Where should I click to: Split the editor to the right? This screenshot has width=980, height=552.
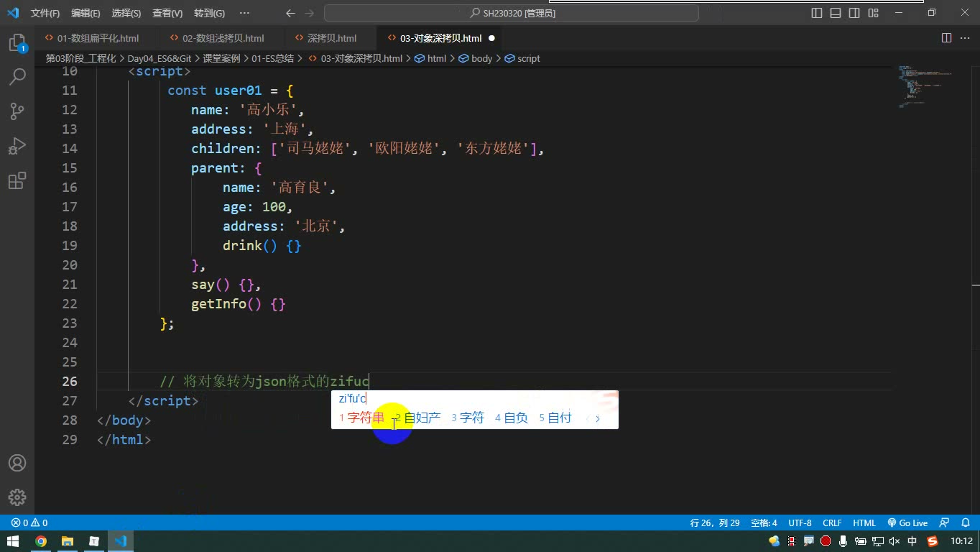pos(946,38)
